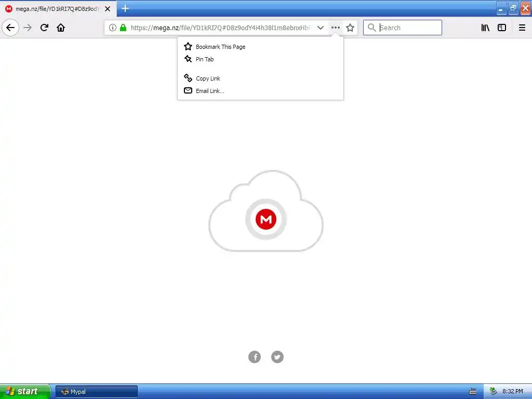Show site information icon in address bar

113,28
